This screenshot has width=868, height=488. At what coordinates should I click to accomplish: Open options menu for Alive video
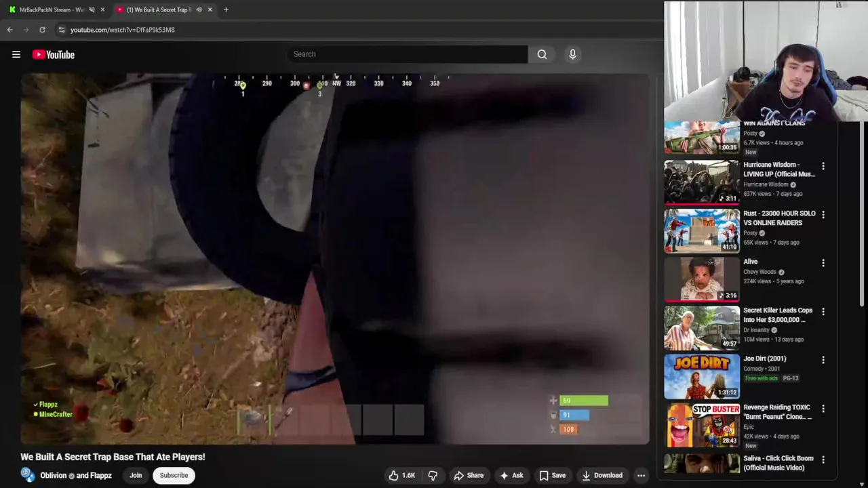(x=823, y=263)
